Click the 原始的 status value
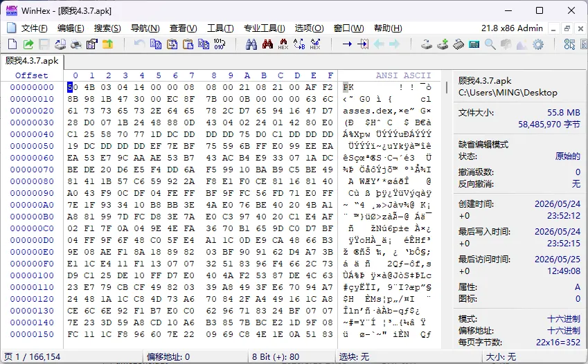This screenshot has height=364, width=588. [x=568, y=156]
